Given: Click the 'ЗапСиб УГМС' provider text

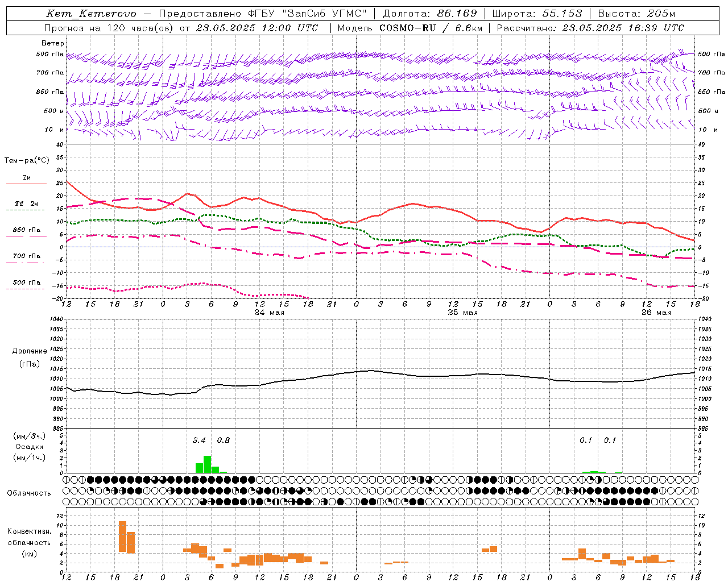Looking at the screenshot, I should coord(325,14).
